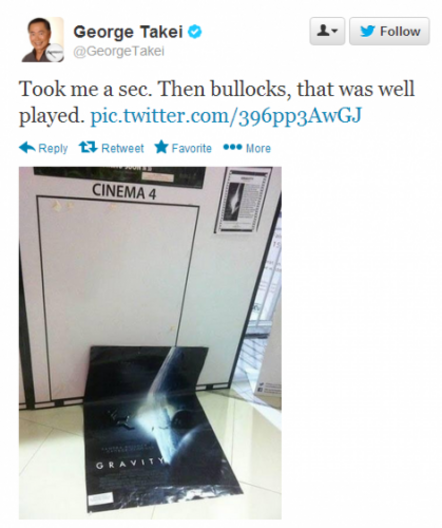This screenshot has width=442, height=528.
Task: Click the @GeorgeTakei handle
Action: click(x=119, y=52)
